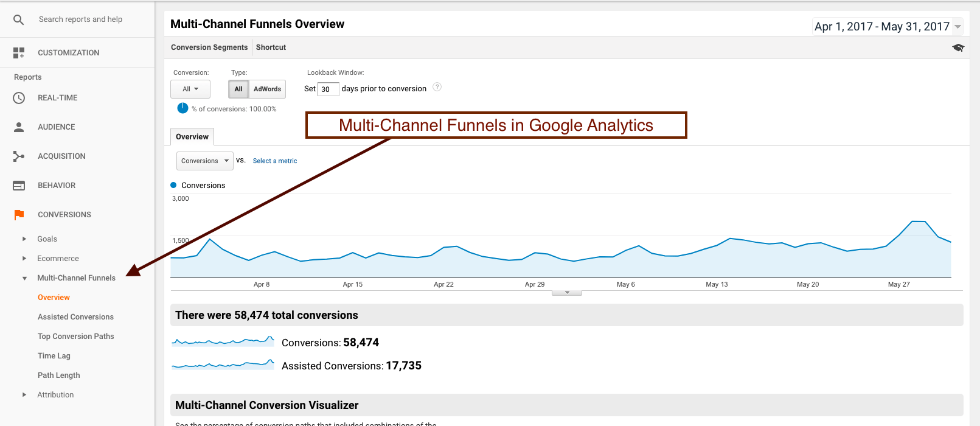Viewport: 980px width, 426px height.
Task: Click the lookback days input field
Action: pyautogui.click(x=328, y=89)
